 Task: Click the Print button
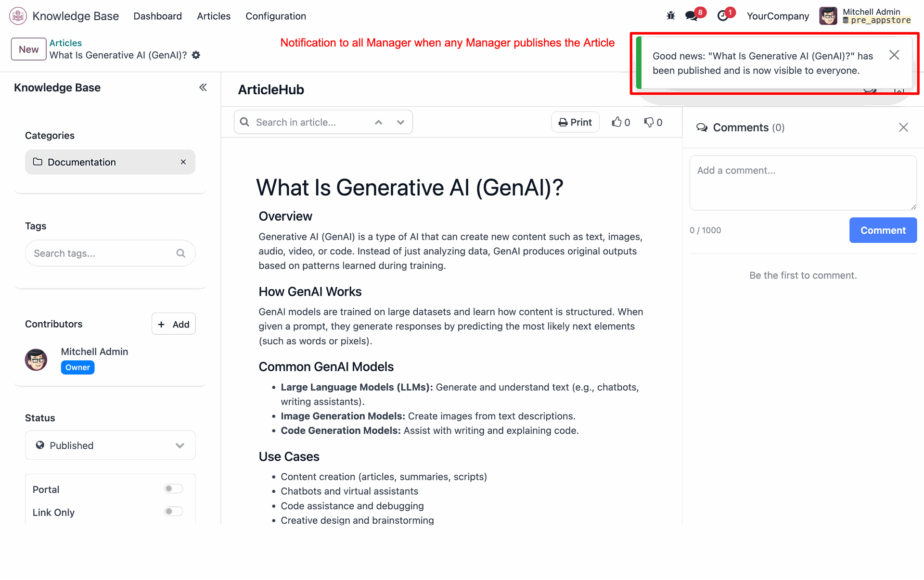point(575,122)
